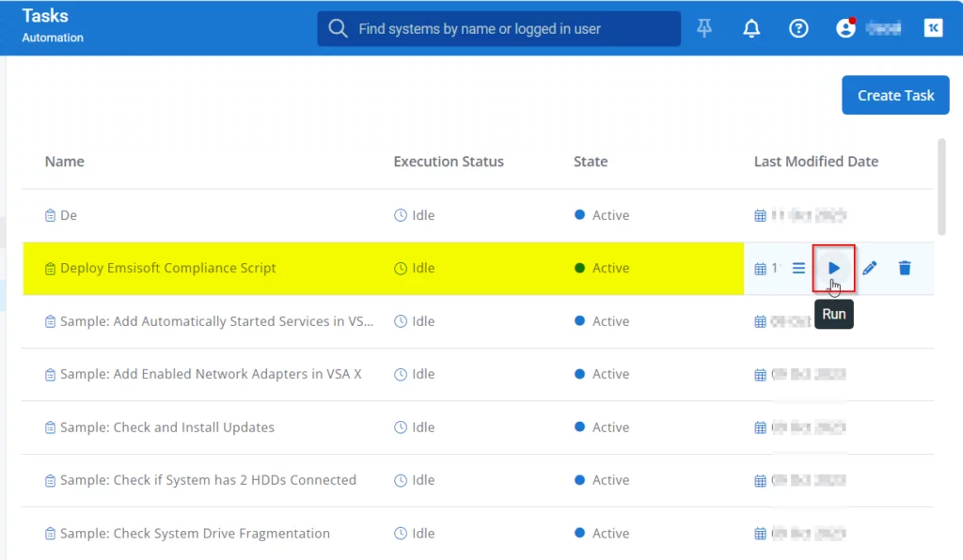Run the Deploy Emsisoft Compliance Script task
This screenshot has width=963, height=560.
(833, 268)
